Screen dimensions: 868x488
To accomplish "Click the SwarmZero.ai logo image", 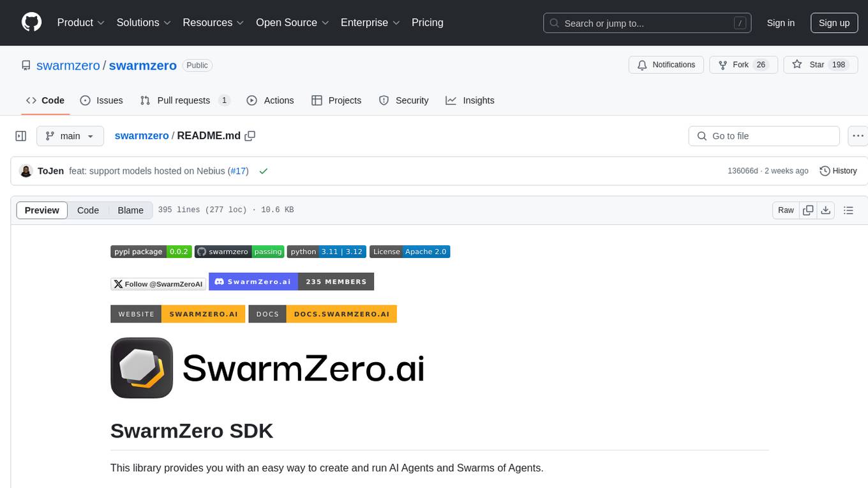I will tap(267, 368).
